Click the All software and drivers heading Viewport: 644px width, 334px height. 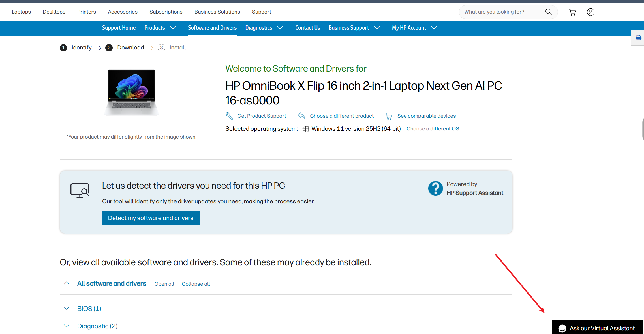point(112,283)
